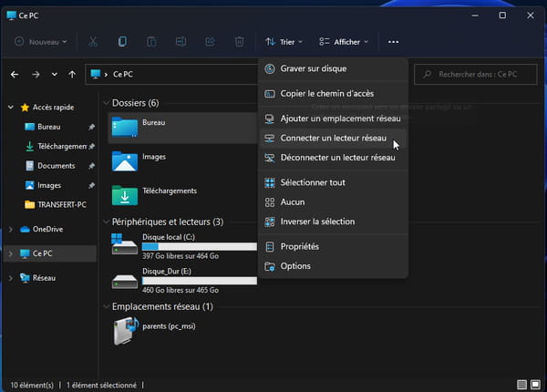Expand the Réseau tree node
The width and height of the screenshot is (547, 392).
coord(11,278)
